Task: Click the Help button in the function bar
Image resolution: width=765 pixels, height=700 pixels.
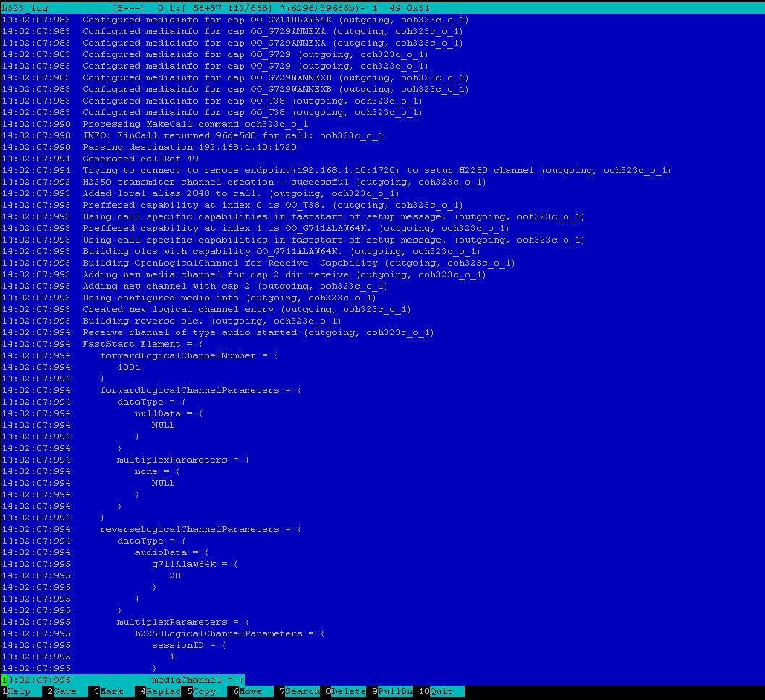Action: click(19, 691)
